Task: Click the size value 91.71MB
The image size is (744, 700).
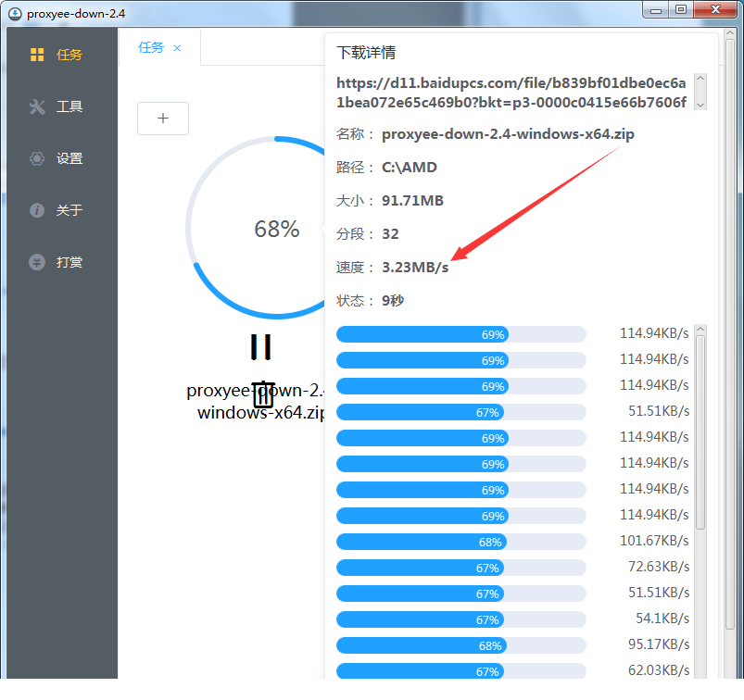Action: [412, 201]
